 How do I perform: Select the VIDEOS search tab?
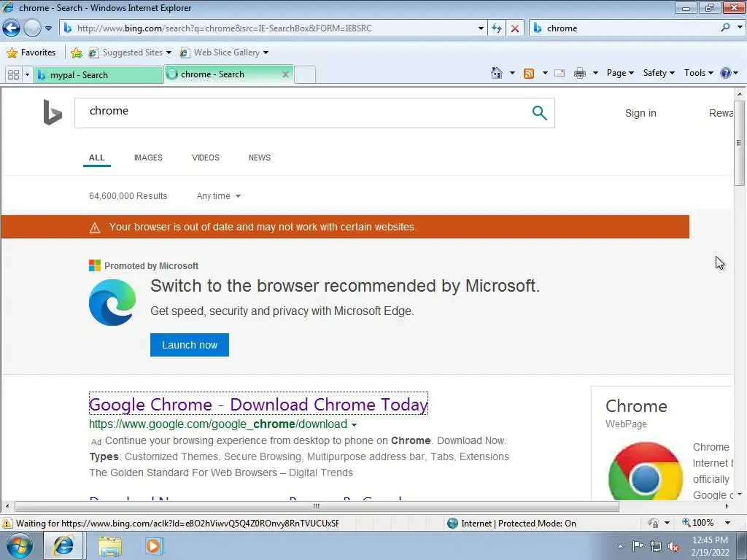[x=205, y=157]
